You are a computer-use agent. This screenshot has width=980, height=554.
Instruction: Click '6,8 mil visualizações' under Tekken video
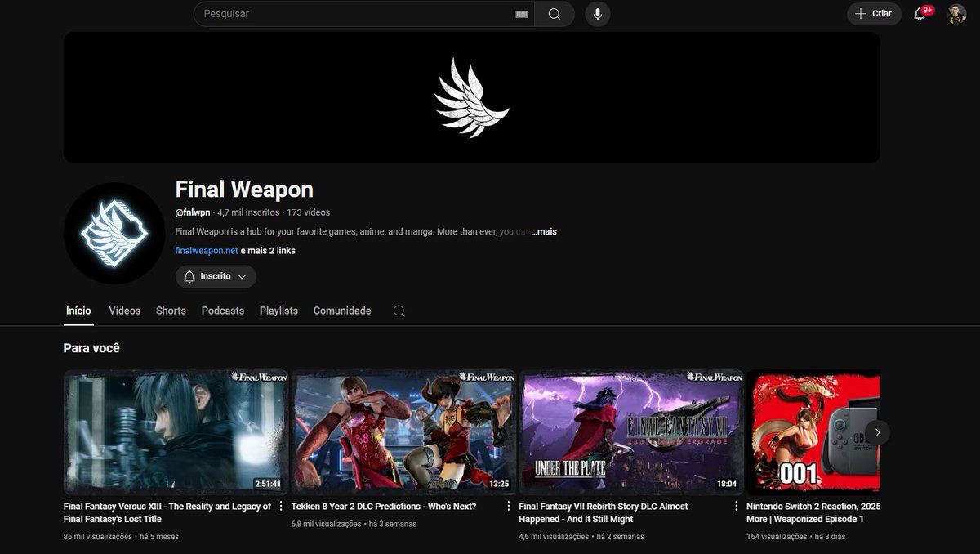326,524
